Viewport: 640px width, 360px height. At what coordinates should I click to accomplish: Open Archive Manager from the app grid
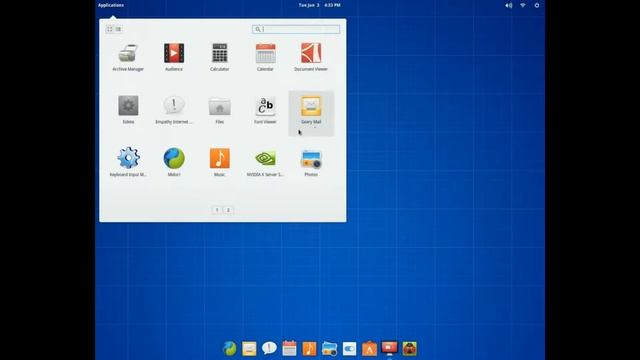(128, 57)
